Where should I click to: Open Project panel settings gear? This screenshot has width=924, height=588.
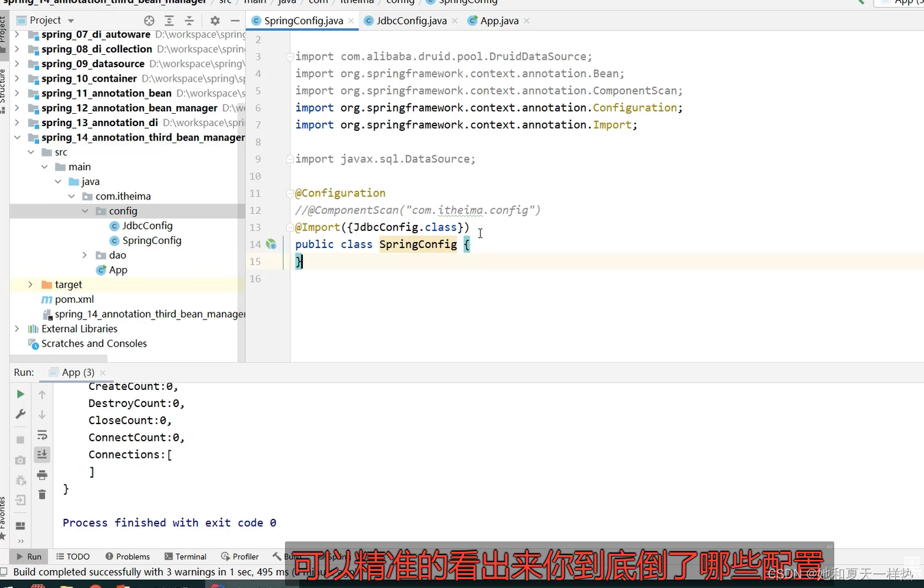214,21
